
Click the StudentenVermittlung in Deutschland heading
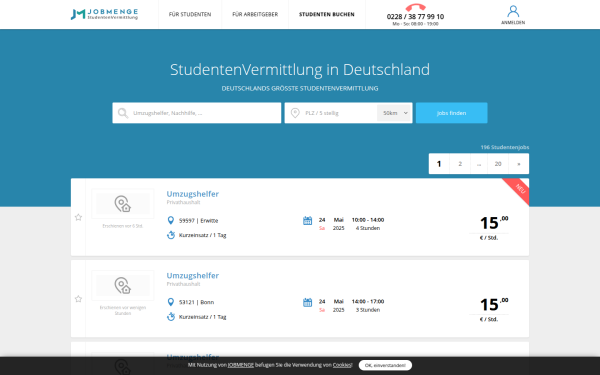300,70
